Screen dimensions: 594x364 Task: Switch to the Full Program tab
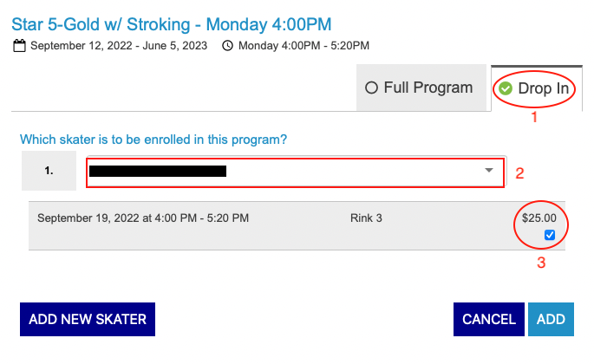point(421,88)
